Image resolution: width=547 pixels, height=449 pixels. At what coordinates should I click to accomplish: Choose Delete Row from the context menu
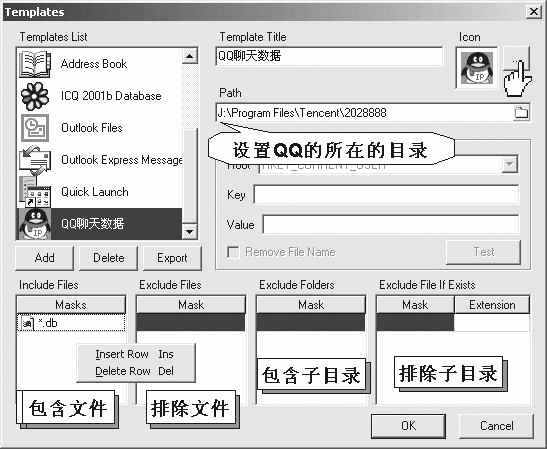pyautogui.click(x=134, y=371)
